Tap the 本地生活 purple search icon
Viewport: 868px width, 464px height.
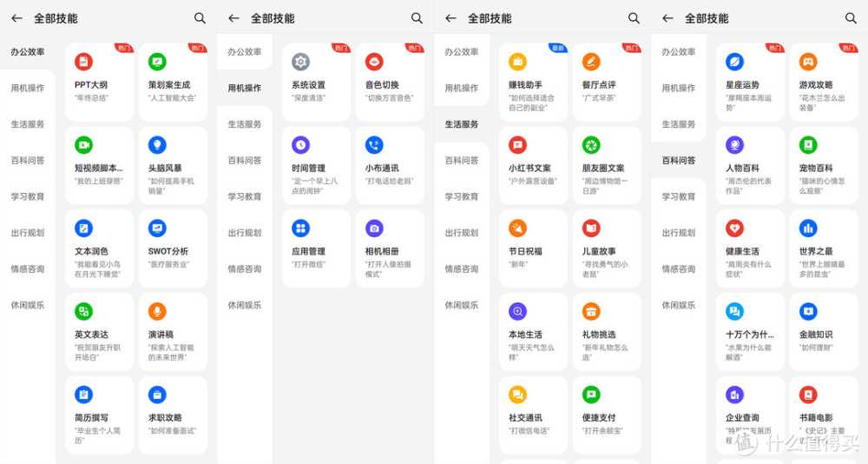tap(517, 312)
